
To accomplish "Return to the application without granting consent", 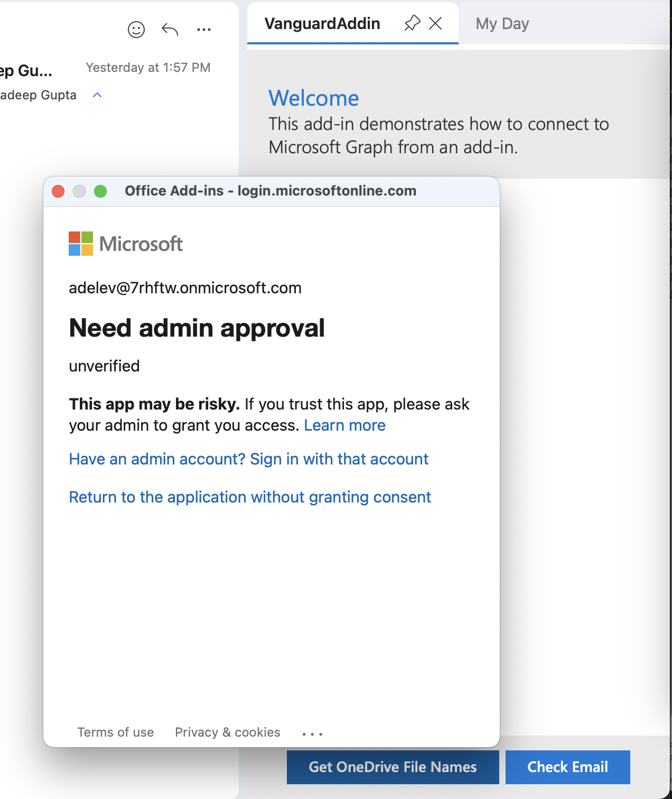I will pyautogui.click(x=249, y=497).
